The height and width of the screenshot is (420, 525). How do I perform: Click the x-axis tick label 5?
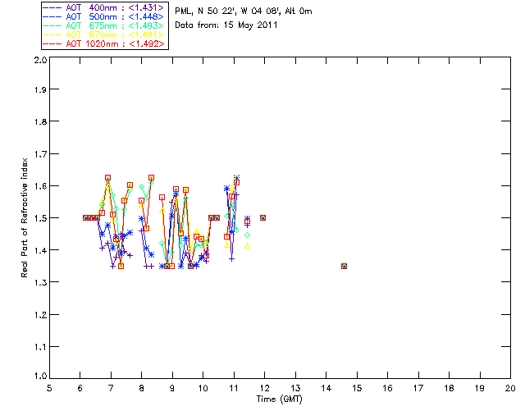click(x=49, y=388)
